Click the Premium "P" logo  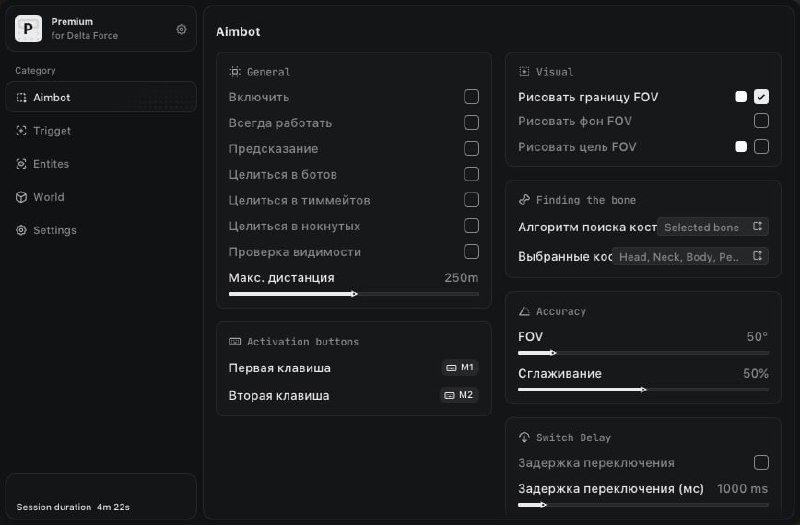[x=29, y=29]
